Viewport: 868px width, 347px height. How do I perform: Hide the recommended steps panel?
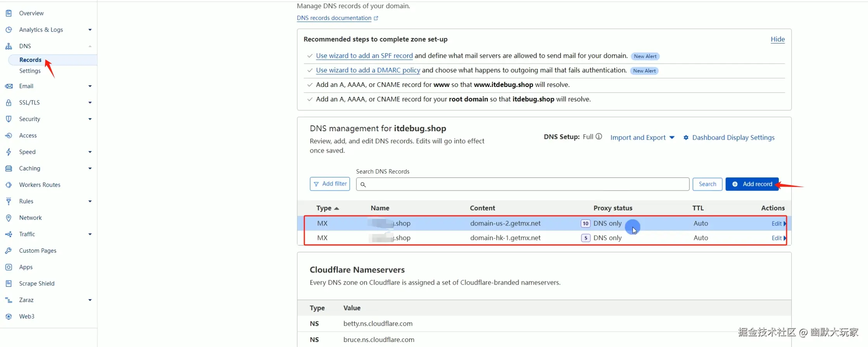click(777, 39)
